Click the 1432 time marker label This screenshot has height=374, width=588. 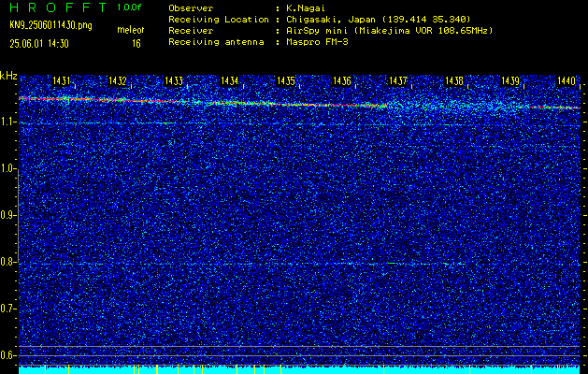point(118,80)
